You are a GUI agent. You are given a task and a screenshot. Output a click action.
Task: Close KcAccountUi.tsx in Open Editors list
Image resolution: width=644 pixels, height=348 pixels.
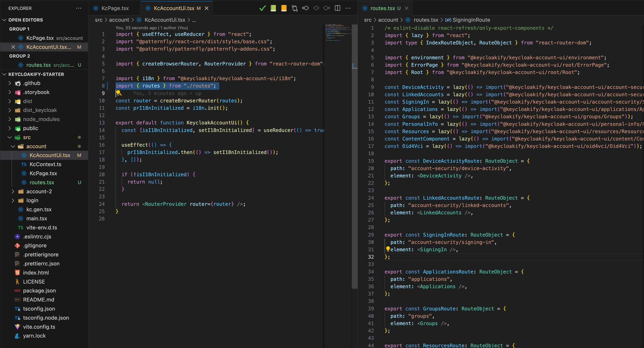click(13, 47)
